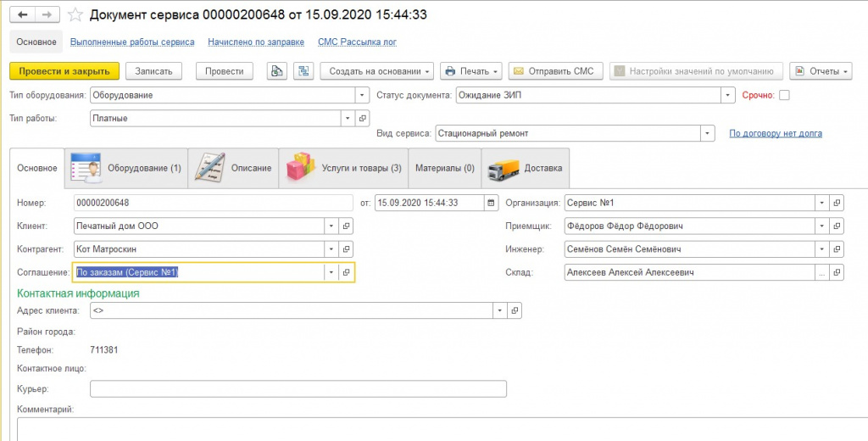Click the Провести button

(224, 71)
